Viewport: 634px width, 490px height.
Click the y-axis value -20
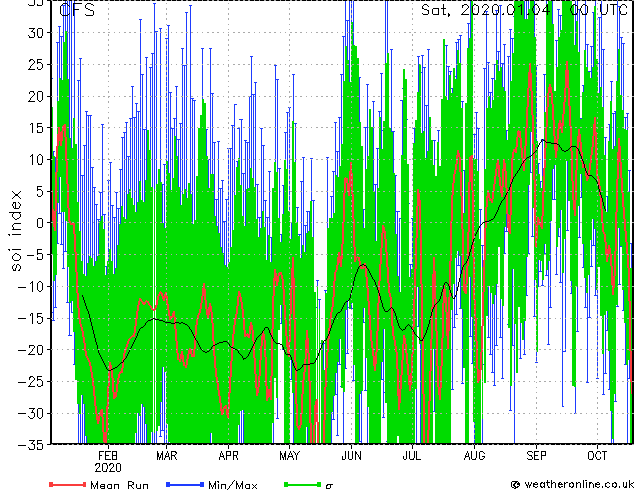(x=31, y=350)
